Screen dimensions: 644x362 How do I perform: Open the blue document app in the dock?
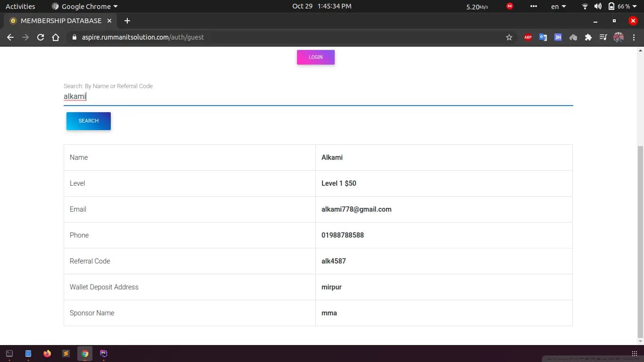28,354
